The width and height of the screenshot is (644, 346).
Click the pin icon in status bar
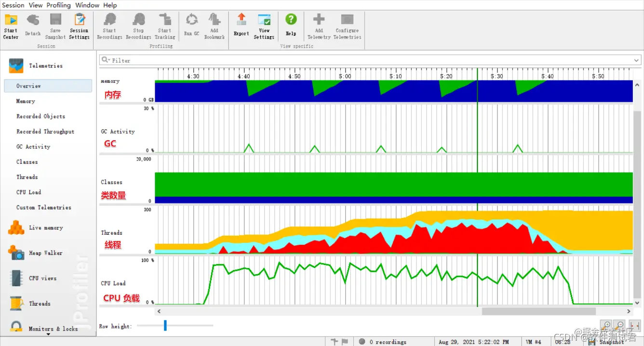pyautogui.click(x=335, y=342)
